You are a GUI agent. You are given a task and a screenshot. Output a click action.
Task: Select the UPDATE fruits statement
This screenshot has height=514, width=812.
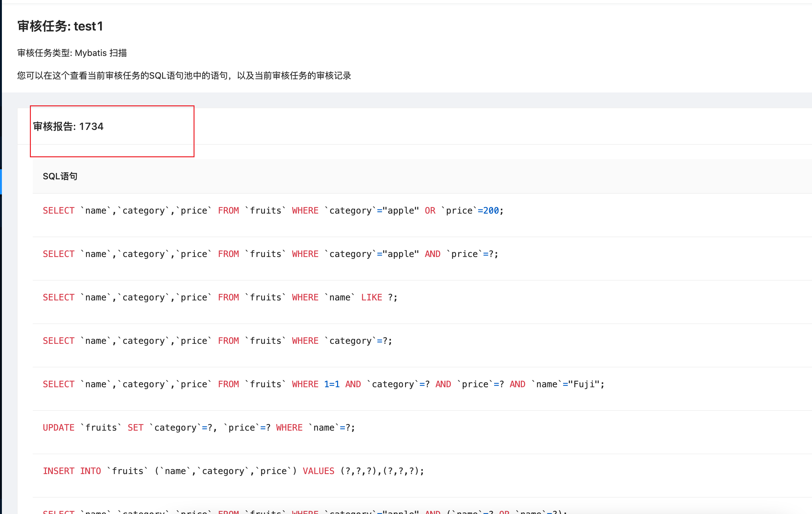pos(198,427)
